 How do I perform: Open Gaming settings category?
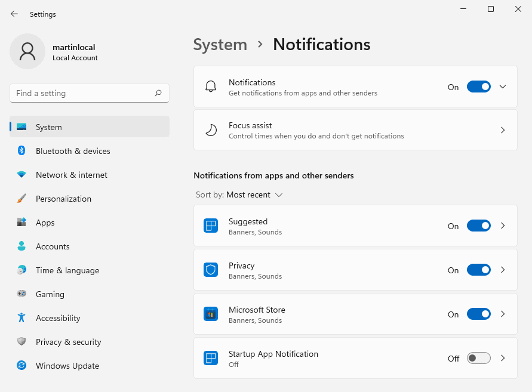click(90, 294)
